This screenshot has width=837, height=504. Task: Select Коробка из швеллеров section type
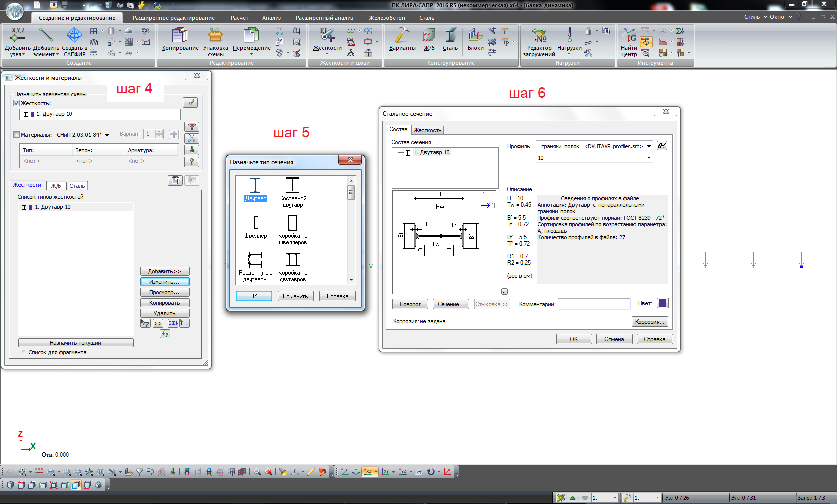click(x=293, y=230)
